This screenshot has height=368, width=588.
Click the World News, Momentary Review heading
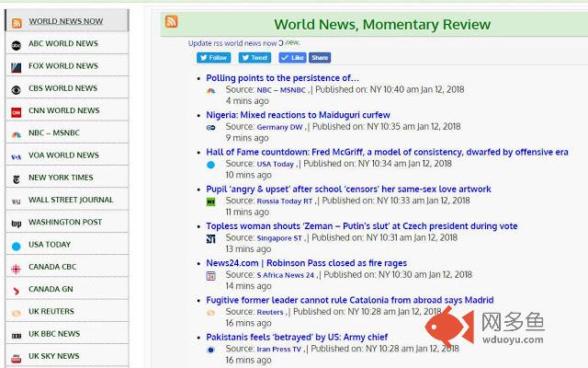(x=382, y=25)
